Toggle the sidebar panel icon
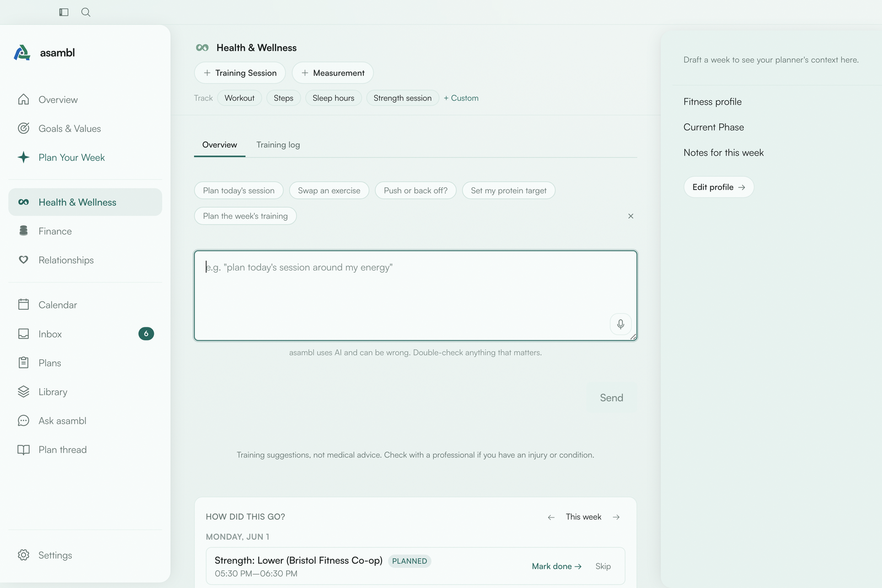882x588 pixels. click(64, 12)
